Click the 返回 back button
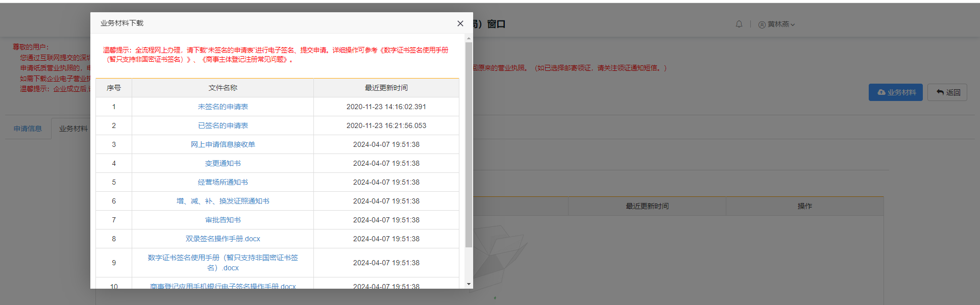 (947, 92)
